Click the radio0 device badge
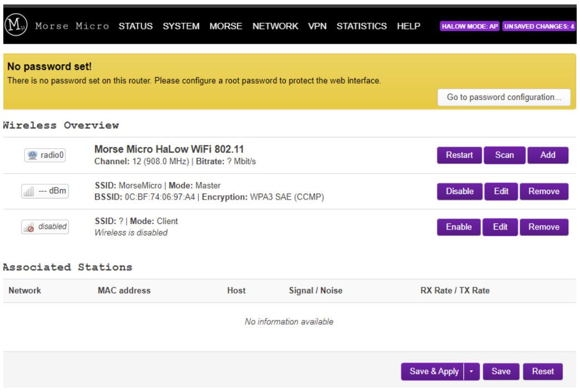The height and width of the screenshot is (392, 580). pyautogui.click(x=46, y=156)
